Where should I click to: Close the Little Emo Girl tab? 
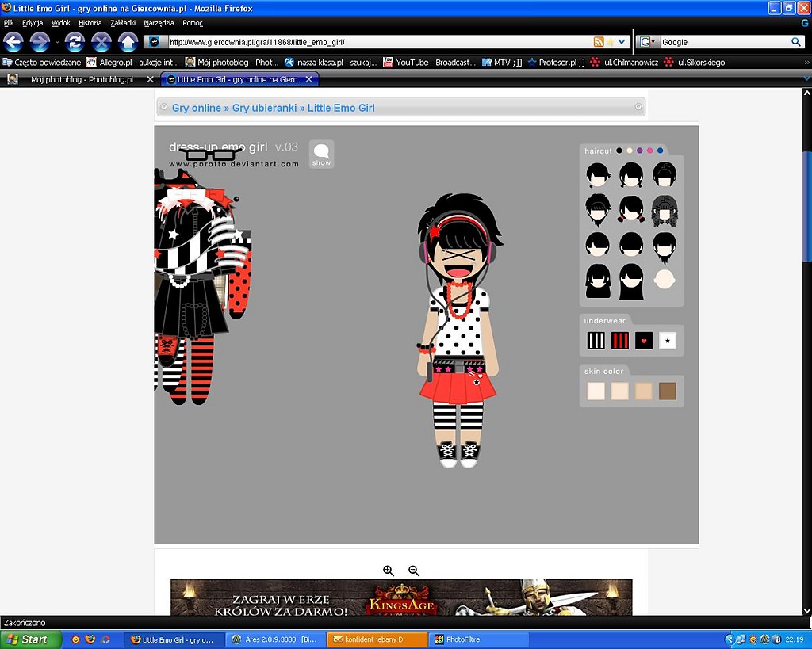click(x=309, y=79)
